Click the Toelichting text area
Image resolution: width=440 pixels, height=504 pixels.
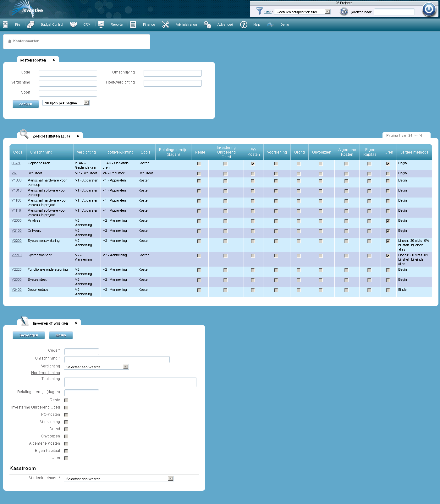(130, 382)
